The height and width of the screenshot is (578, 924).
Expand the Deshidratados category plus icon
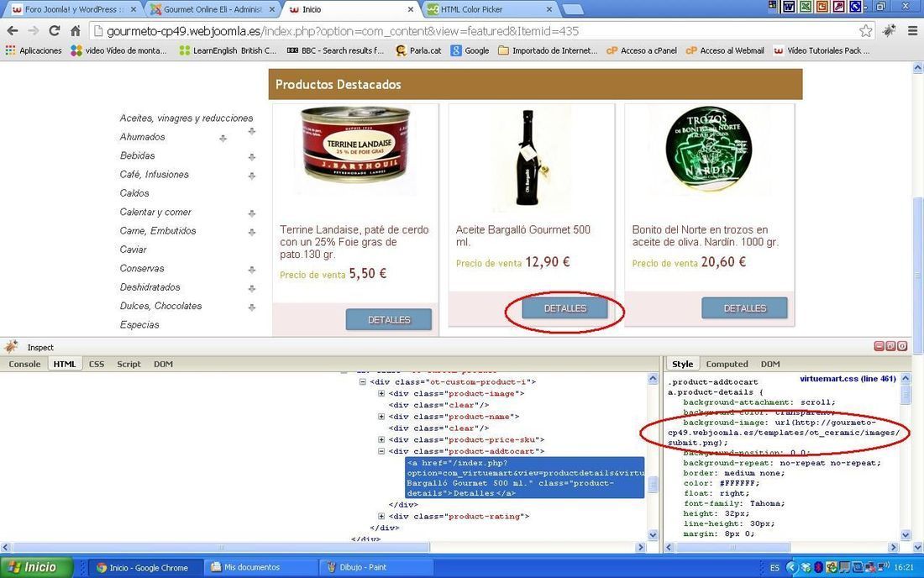pos(252,289)
